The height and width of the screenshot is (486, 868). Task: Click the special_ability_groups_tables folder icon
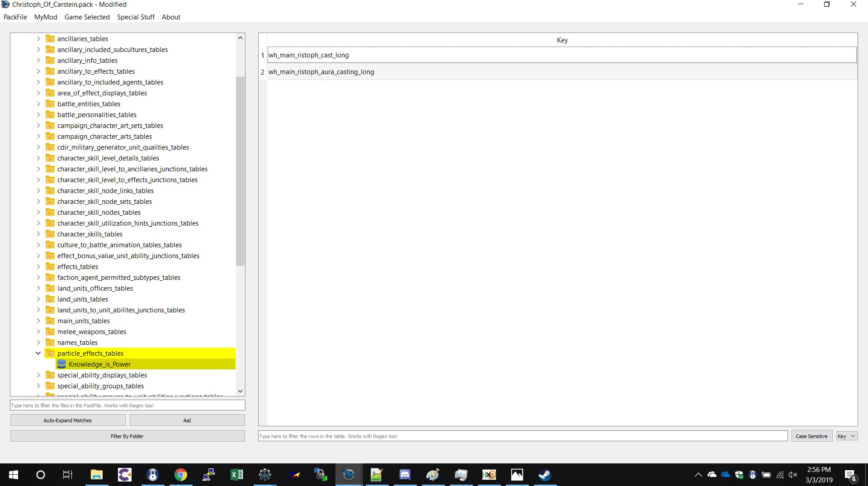click(x=50, y=386)
